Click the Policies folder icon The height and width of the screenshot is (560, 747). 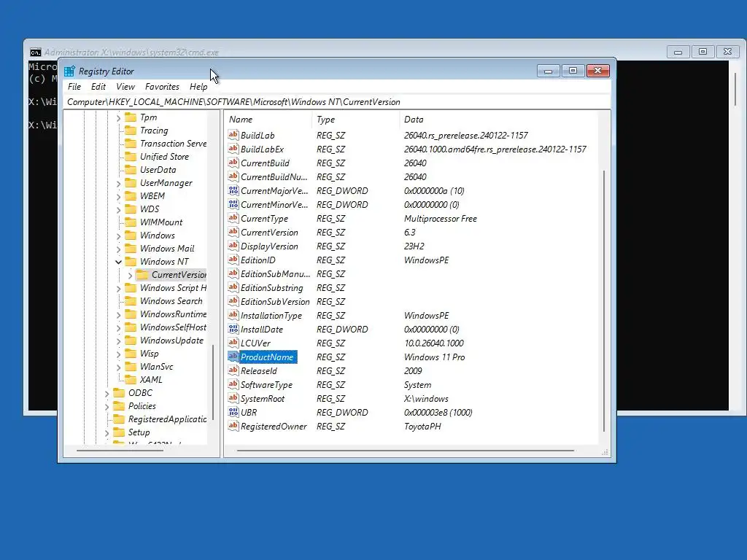pyautogui.click(x=119, y=405)
